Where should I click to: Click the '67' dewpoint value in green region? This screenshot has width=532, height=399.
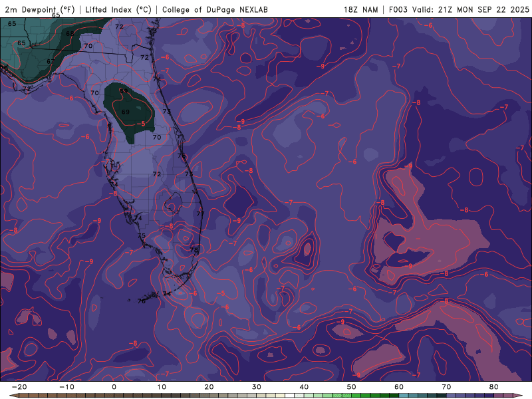[x=51, y=61]
